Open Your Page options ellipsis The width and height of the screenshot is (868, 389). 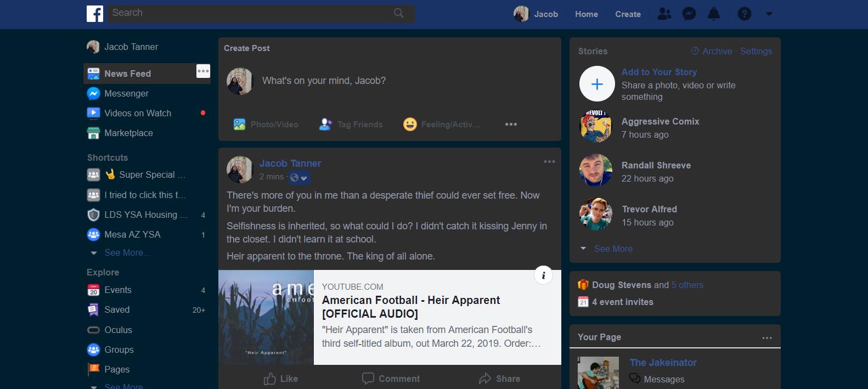tap(767, 337)
